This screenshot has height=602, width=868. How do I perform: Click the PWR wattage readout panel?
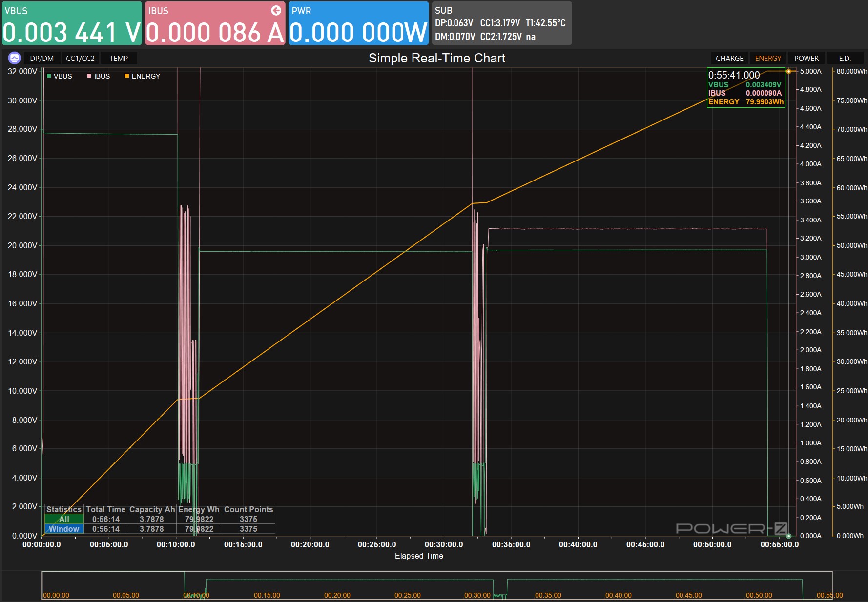(x=358, y=23)
